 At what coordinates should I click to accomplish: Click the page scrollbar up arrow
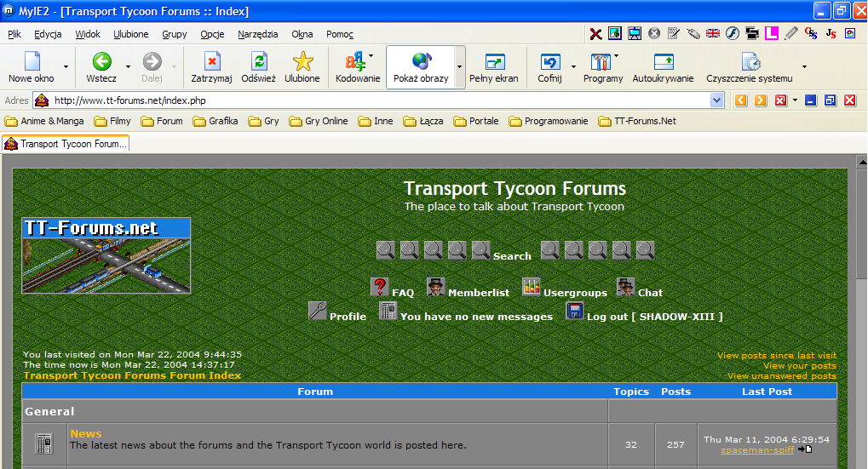pyautogui.click(x=862, y=162)
